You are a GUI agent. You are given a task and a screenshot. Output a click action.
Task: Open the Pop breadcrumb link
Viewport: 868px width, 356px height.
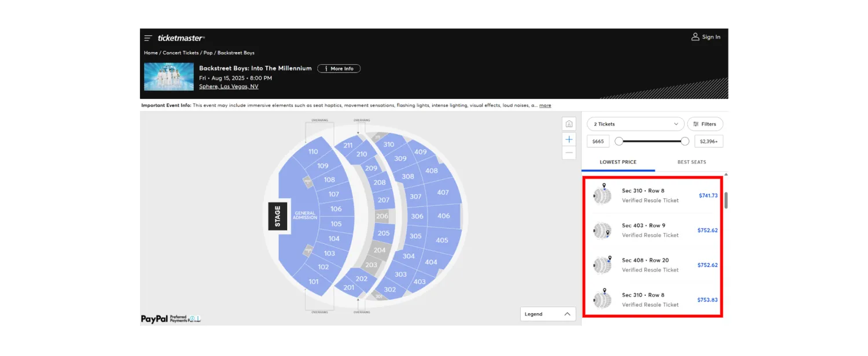208,53
